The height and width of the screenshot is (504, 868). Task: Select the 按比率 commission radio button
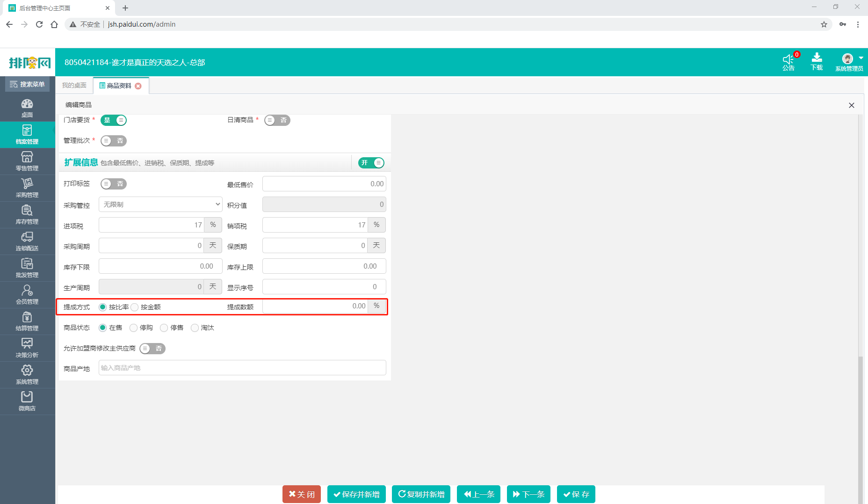click(x=102, y=307)
